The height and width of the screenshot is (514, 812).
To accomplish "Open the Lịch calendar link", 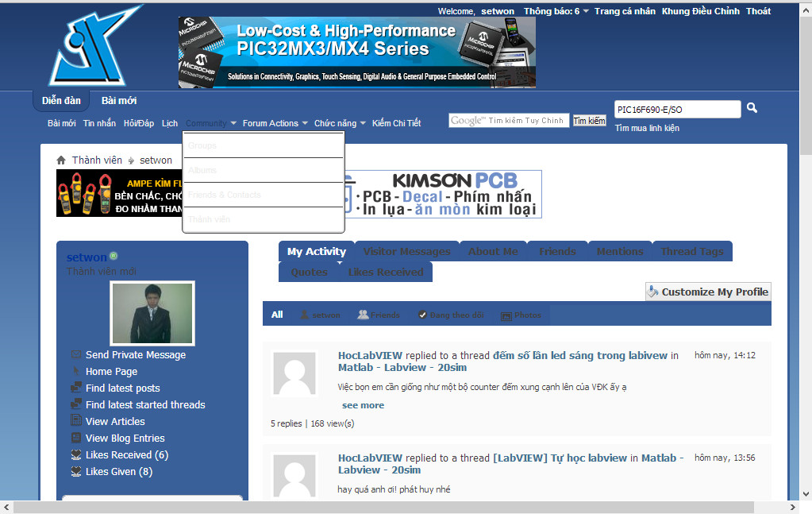I will [170, 123].
